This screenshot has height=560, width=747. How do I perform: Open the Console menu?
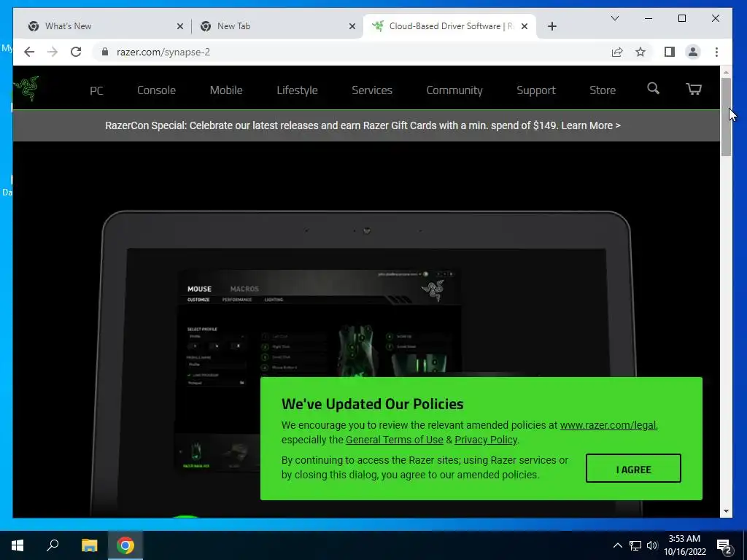pyautogui.click(x=156, y=90)
